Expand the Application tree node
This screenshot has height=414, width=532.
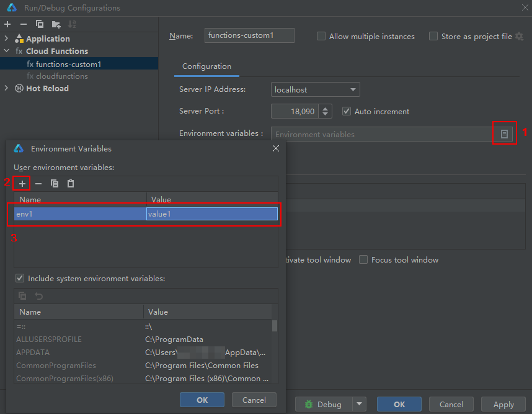[7, 39]
